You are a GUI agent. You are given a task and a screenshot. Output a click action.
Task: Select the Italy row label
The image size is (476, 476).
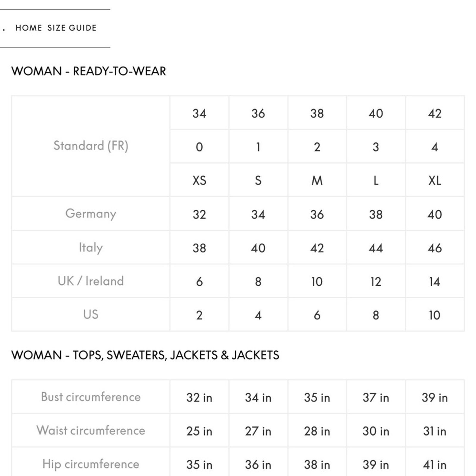pos(91,248)
